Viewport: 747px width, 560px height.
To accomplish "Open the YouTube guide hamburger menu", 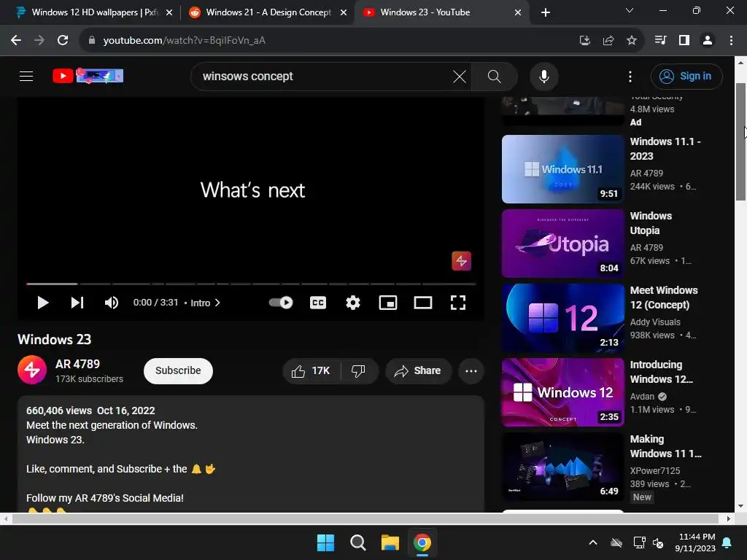I will [26, 76].
